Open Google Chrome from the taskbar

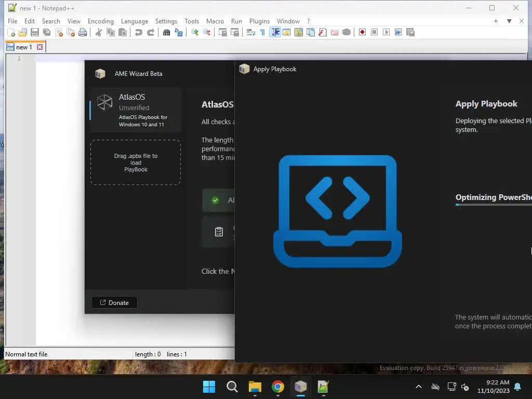[x=277, y=387]
